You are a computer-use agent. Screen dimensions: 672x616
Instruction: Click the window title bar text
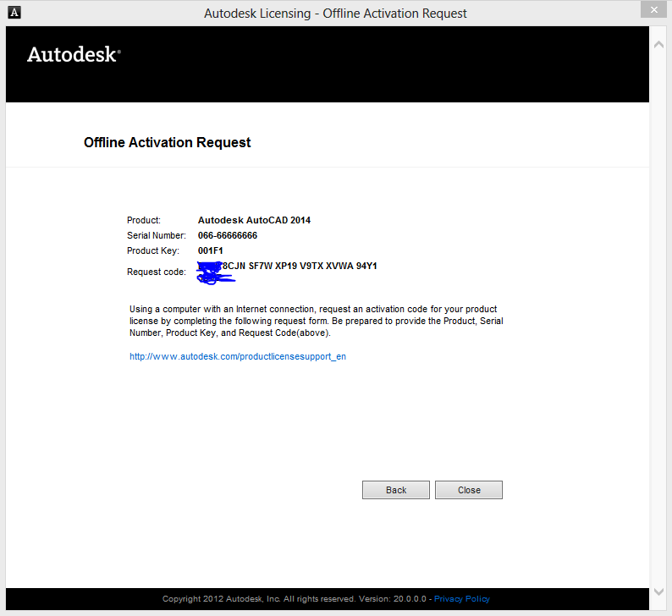pyautogui.click(x=335, y=14)
